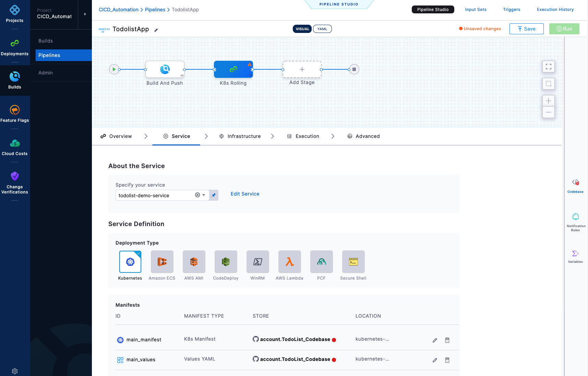Image resolution: width=588 pixels, height=376 pixels.
Task: Go to the Service tab
Action: pos(176,136)
